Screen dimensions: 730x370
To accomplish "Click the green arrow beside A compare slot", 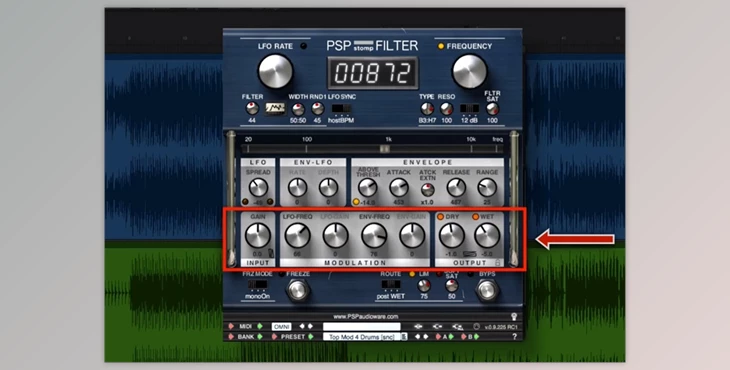I will coord(451,336).
